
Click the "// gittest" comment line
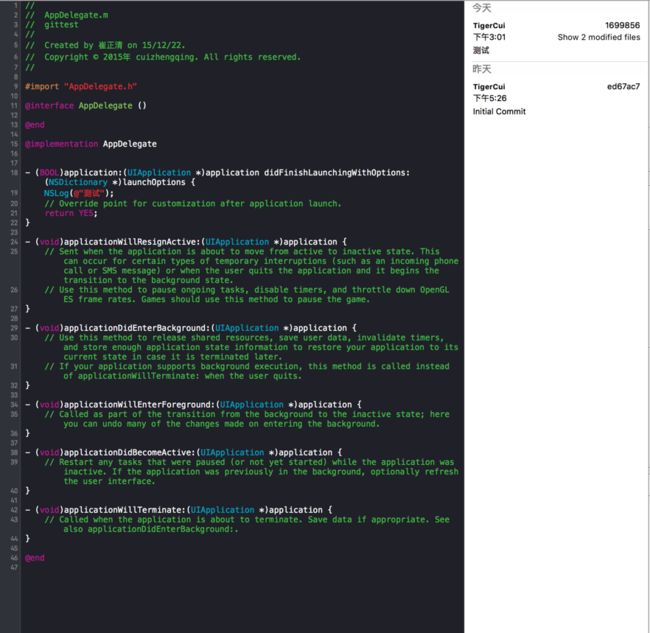(x=52, y=25)
